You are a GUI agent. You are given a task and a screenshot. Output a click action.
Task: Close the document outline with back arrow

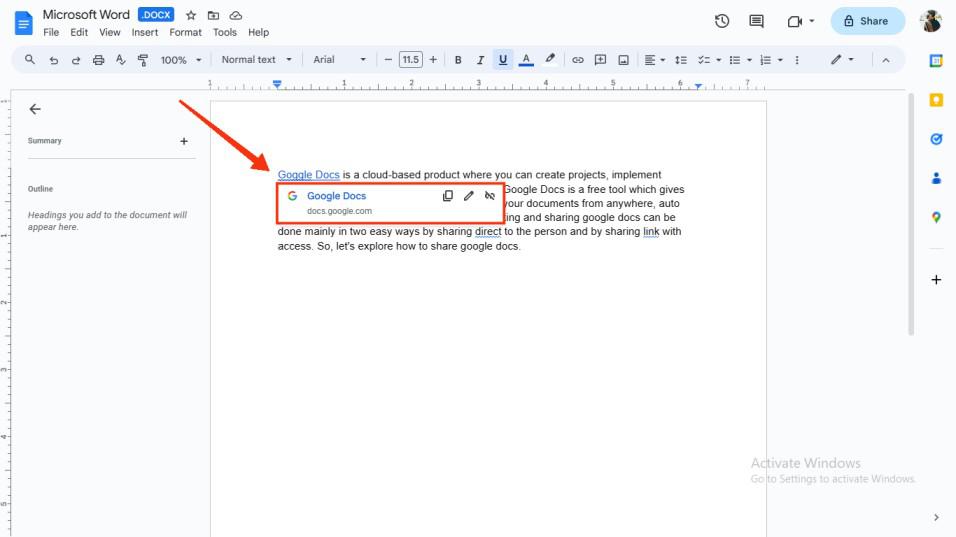(x=35, y=109)
